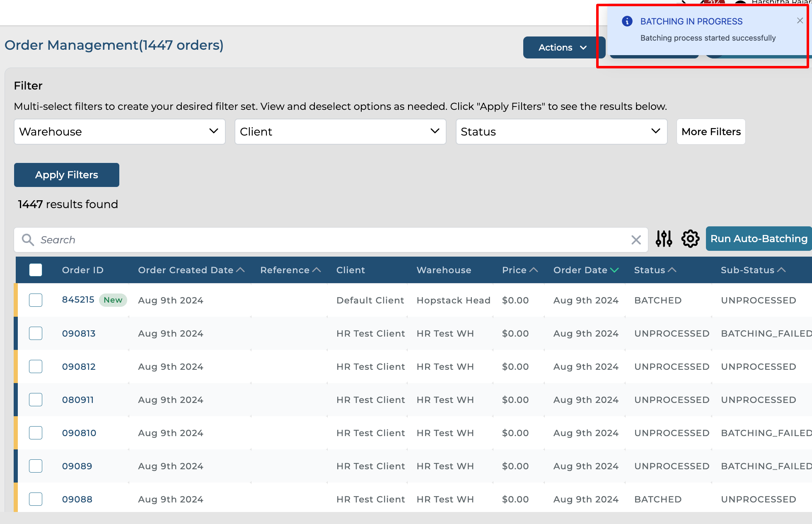Viewport: 812px width, 524px height.
Task: Sort by Order Date green arrow
Action: point(614,270)
